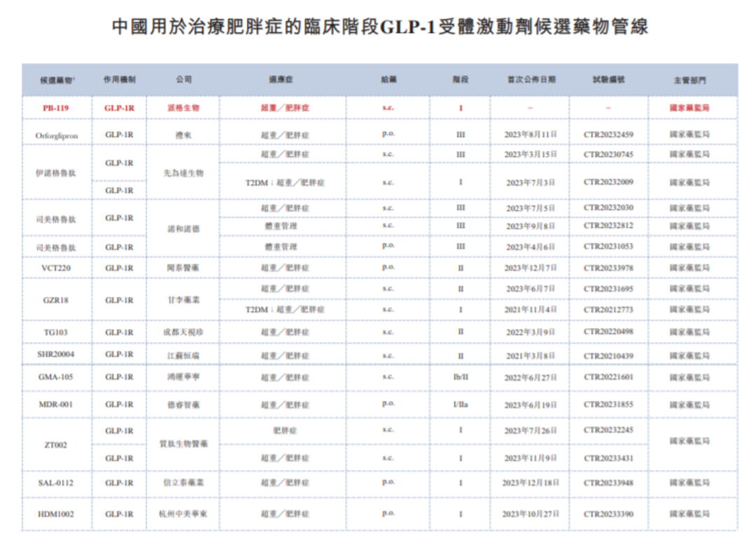Click the '甘李藥業' company cell
756x543 pixels.
point(183,300)
